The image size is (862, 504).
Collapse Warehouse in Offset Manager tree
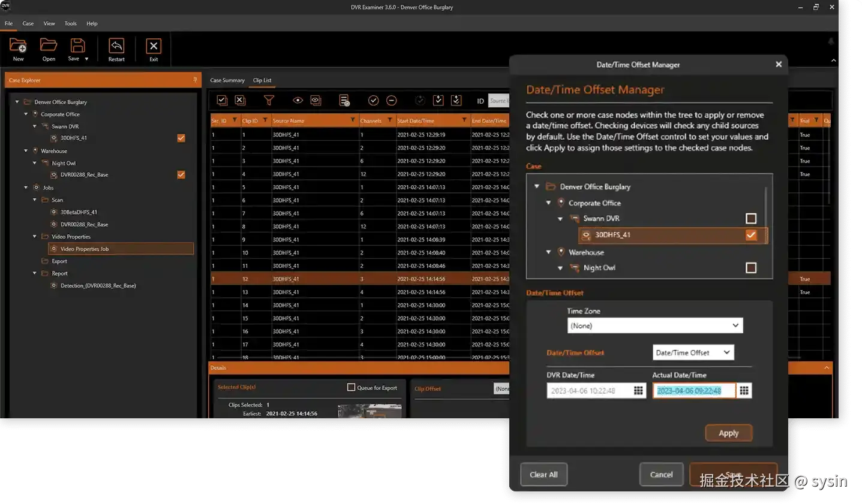tap(548, 252)
